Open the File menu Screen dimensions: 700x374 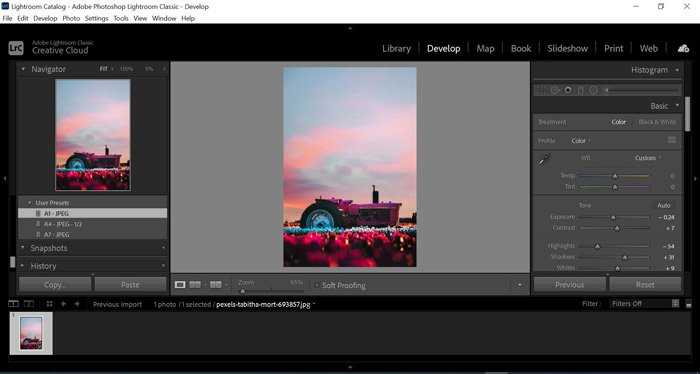(7, 18)
